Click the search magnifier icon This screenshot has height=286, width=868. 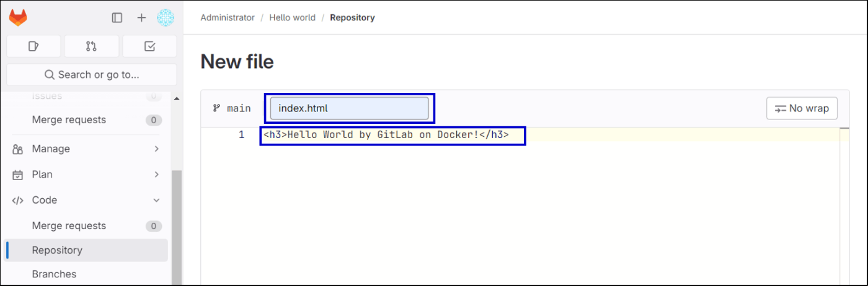click(x=50, y=75)
